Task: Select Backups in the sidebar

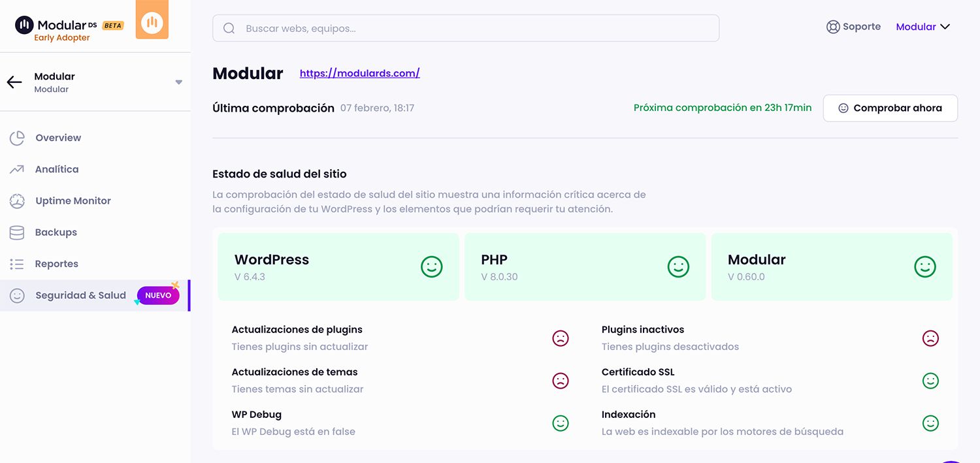Action: (56, 232)
